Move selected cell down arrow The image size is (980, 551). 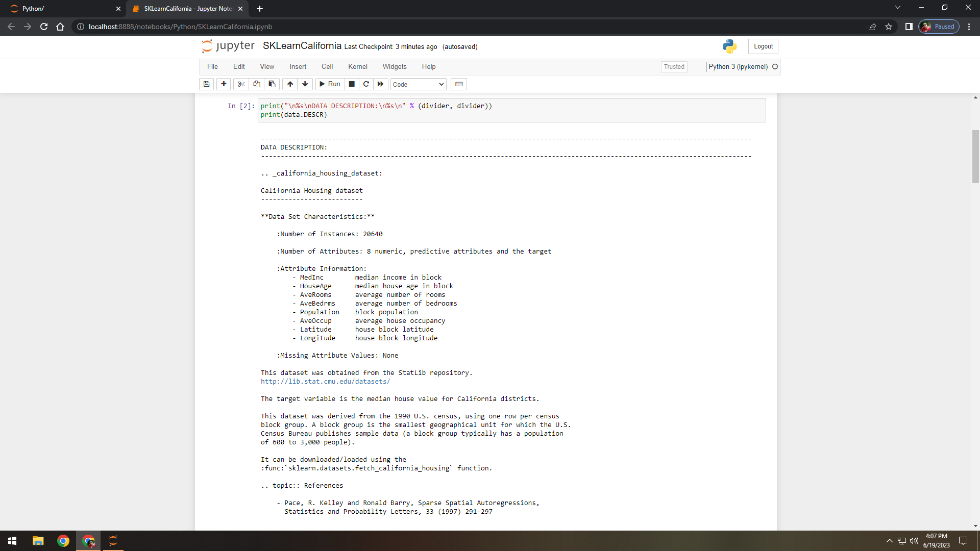click(305, 84)
